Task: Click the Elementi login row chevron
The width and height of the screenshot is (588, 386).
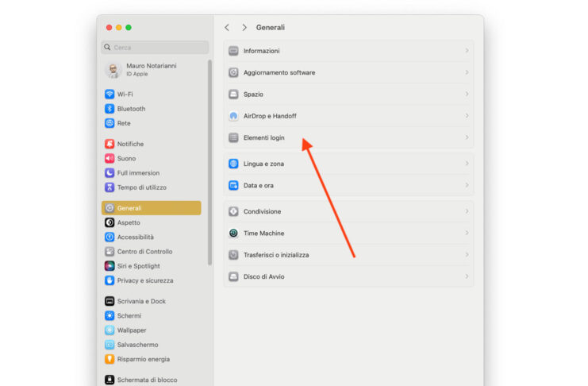Action: pos(467,137)
